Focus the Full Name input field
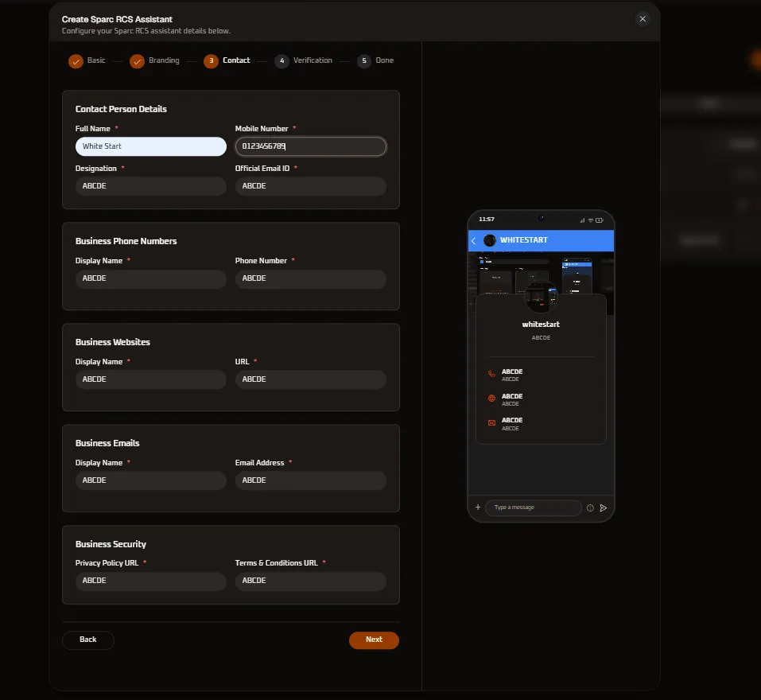Image resolution: width=761 pixels, height=700 pixels. (x=151, y=146)
